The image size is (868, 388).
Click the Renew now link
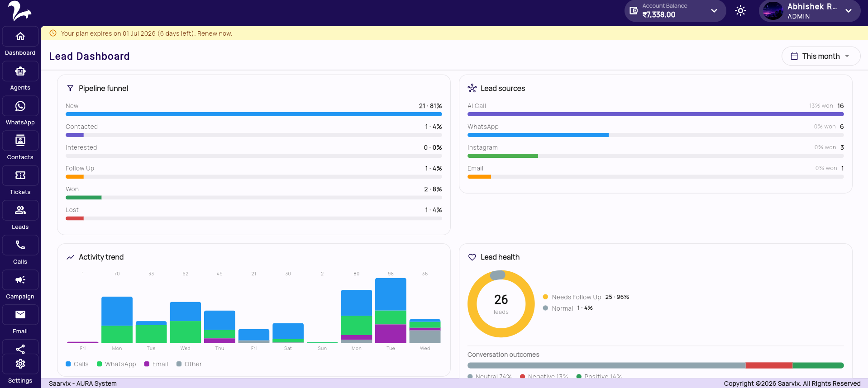pos(215,33)
